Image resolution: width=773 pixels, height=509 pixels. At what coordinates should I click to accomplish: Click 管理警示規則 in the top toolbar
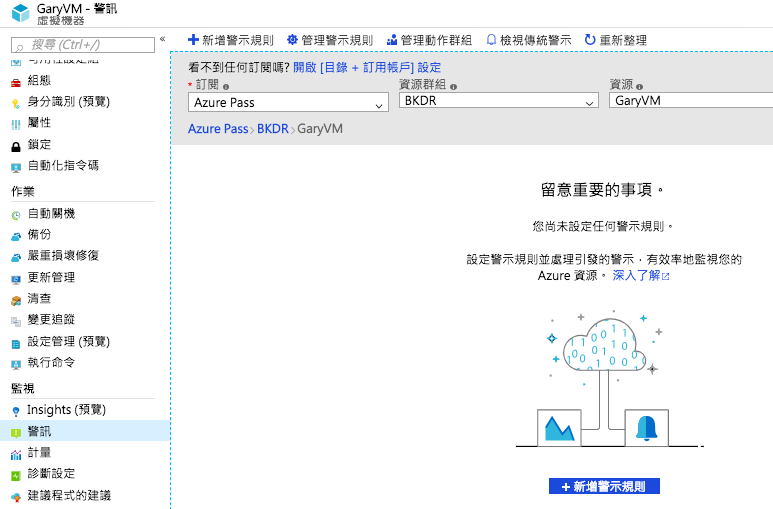coord(330,40)
